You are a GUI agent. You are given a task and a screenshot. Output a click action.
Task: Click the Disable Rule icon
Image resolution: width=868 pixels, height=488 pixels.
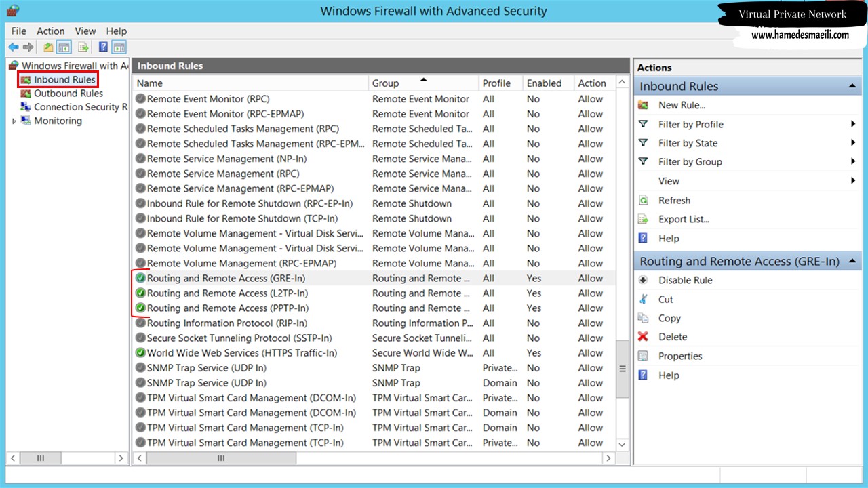(x=644, y=280)
